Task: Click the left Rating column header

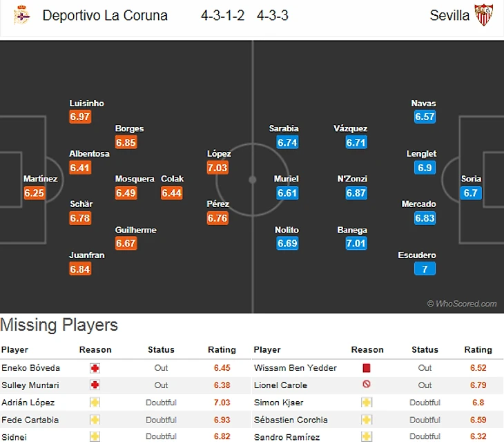Action: tap(222, 350)
